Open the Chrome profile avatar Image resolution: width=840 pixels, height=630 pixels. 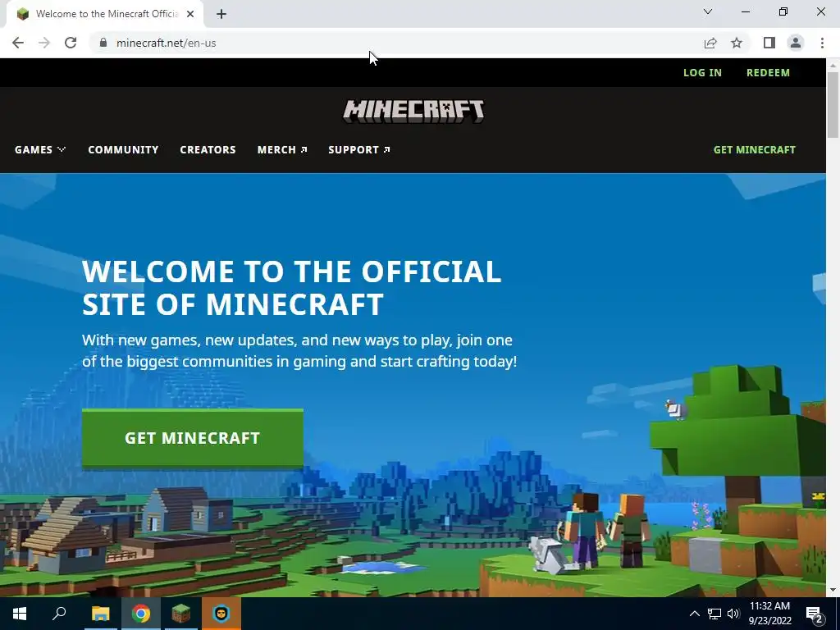pos(796,43)
